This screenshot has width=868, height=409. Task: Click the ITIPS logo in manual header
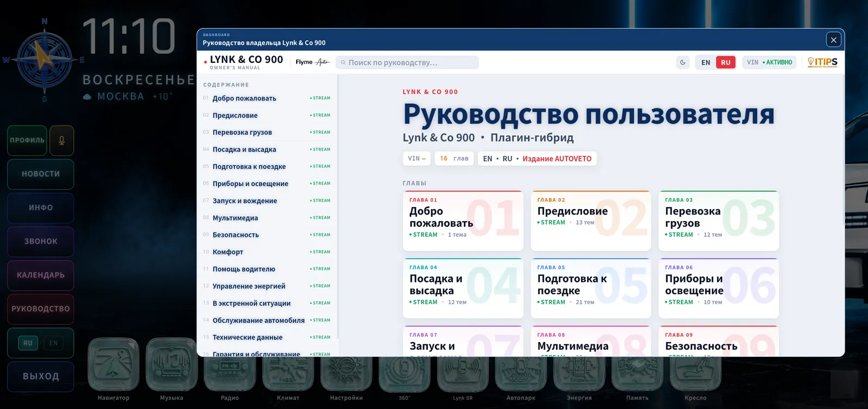pyautogui.click(x=822, y=62)
